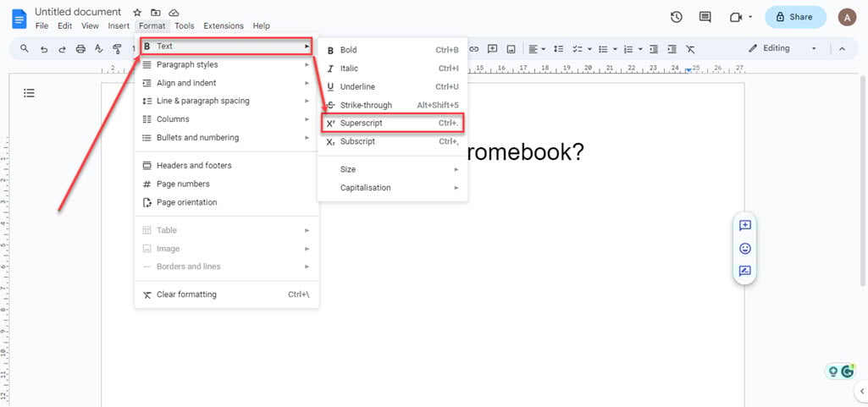Image resolution: width=868 pixels, height=407 pixels.
Task: Open version history clock icon
Action: tap(676, 17)
